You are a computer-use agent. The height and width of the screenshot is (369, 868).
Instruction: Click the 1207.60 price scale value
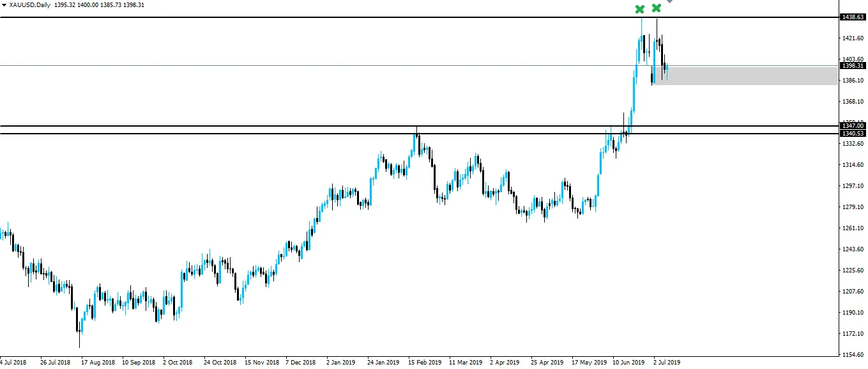coord(853,292)
